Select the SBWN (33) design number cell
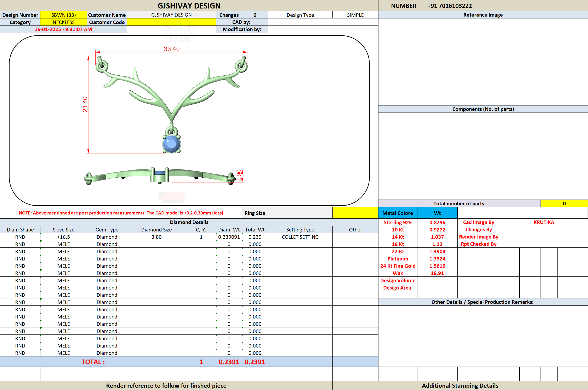Viewport: 588px width, 390px height. [x=63, y=15]
